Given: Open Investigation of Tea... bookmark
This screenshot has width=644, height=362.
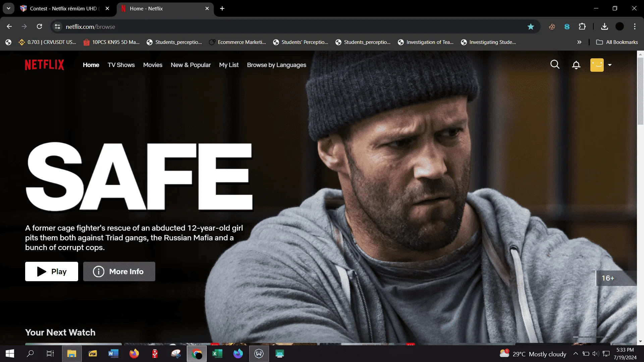Looking at the screenshot, I should click(x=425, y=42).
